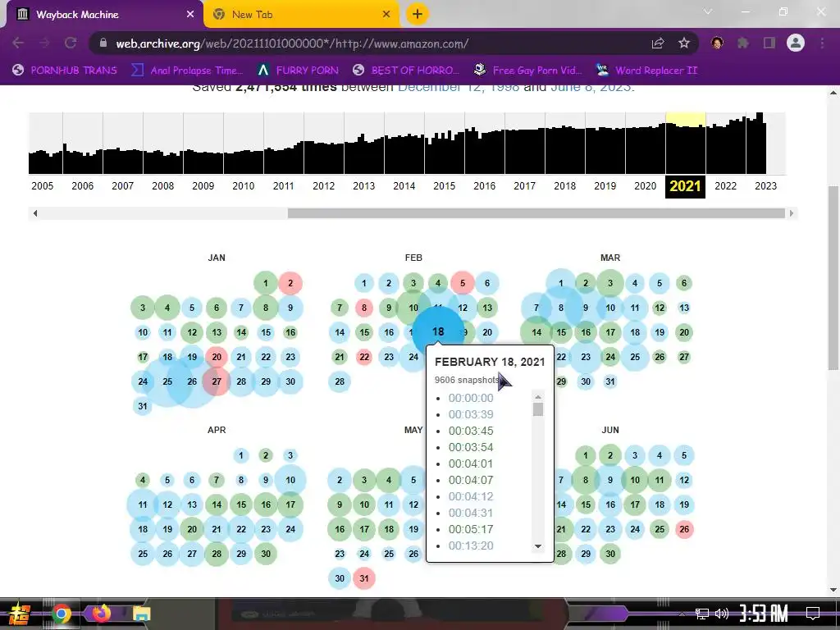Open the 00:03:45 snapshot
The width and height of the screenshot is (840, 630).
[x=471, y=431]
